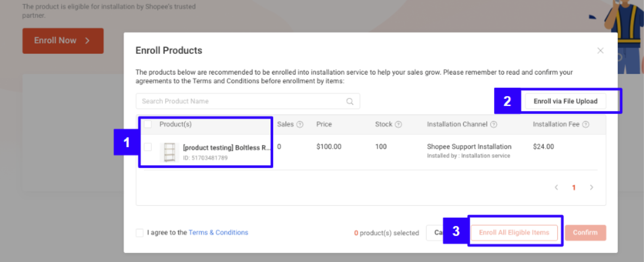Click the $24.00 installation fee cell

click(543, 147)
